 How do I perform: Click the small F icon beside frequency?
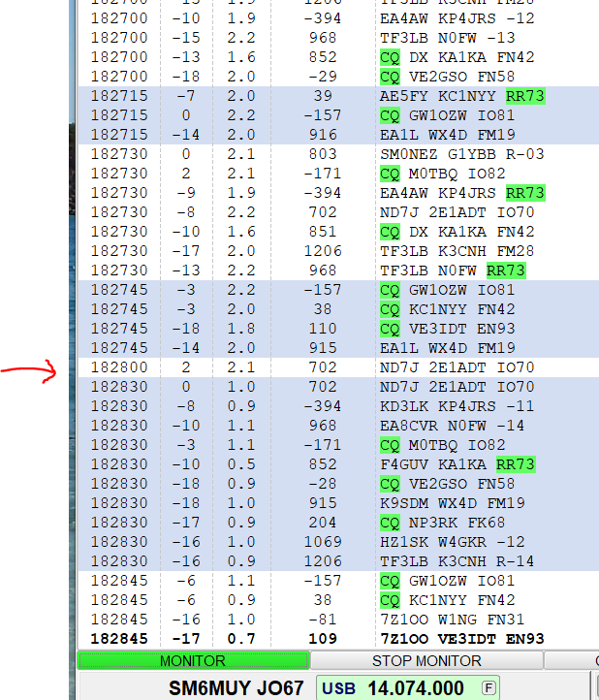(x=489, y=687)
